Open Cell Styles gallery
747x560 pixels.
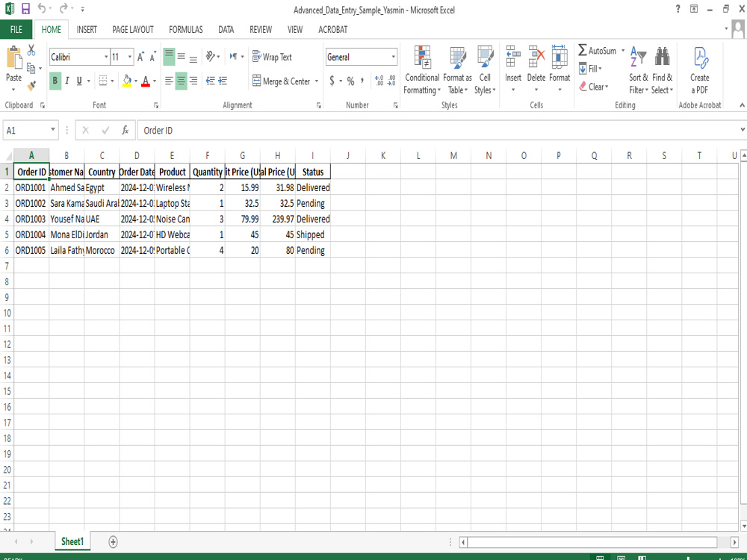[485, 70]
